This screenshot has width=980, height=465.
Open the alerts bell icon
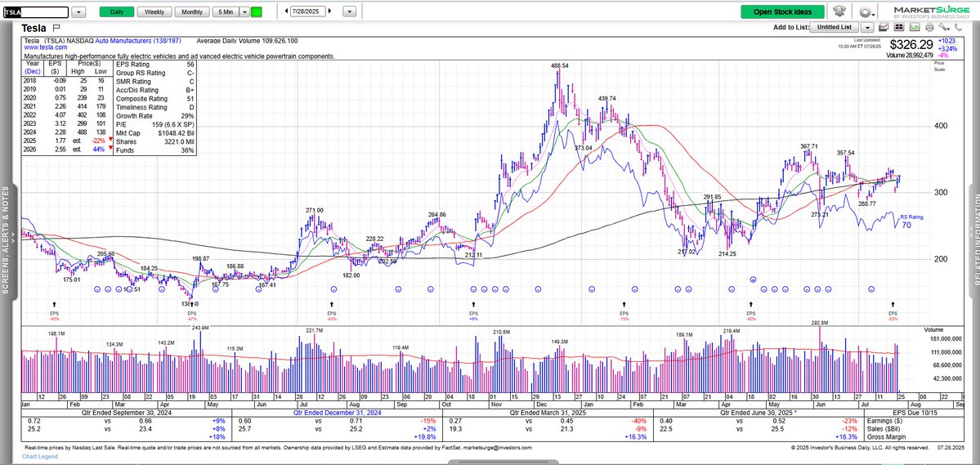tap(839, 11)
